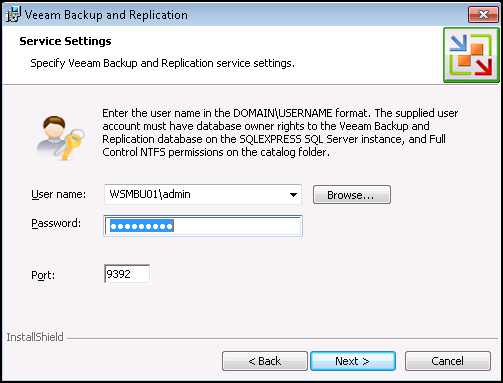Click the Veeam Backup arrows logo
The image size is (503, 383).
pyautogui.click(x=471, y=55)
